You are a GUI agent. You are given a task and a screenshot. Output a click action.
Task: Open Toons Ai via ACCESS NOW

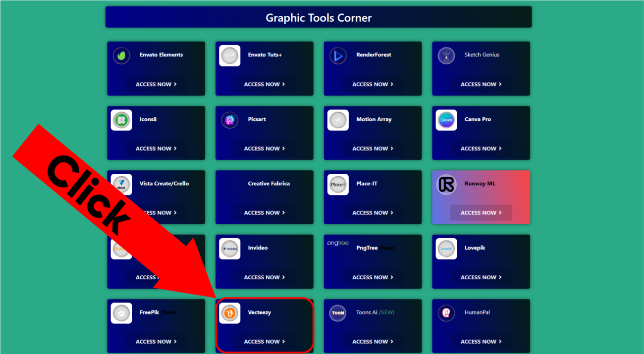(x=373, y=342)
